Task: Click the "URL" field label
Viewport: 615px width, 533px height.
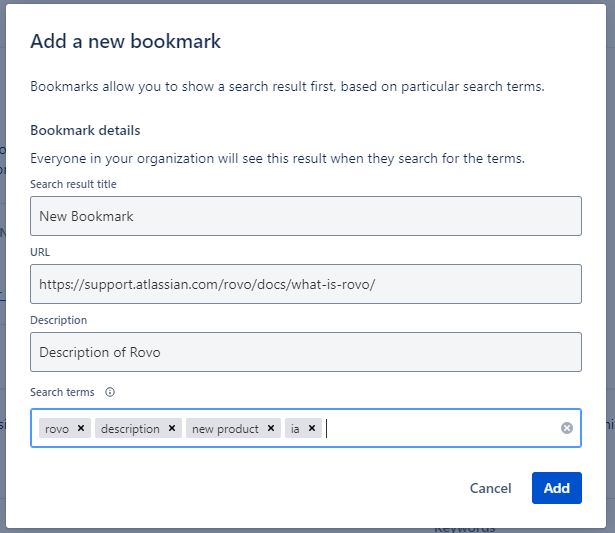Action: tap(40, 252)
